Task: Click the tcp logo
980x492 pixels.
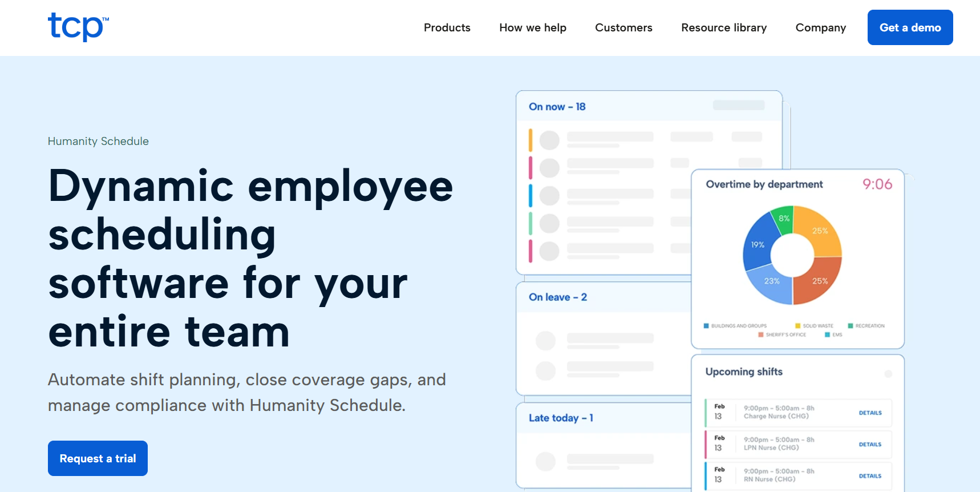Action: 78,27
